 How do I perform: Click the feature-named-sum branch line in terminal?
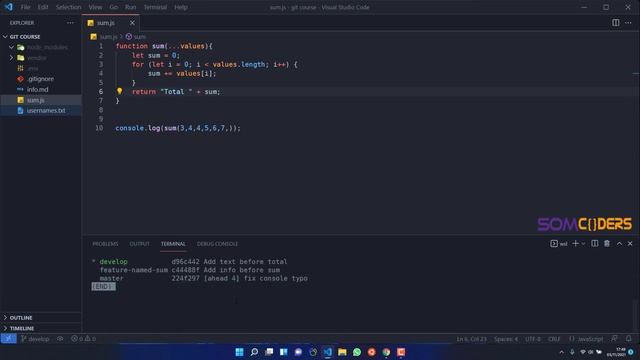(190, 270)
